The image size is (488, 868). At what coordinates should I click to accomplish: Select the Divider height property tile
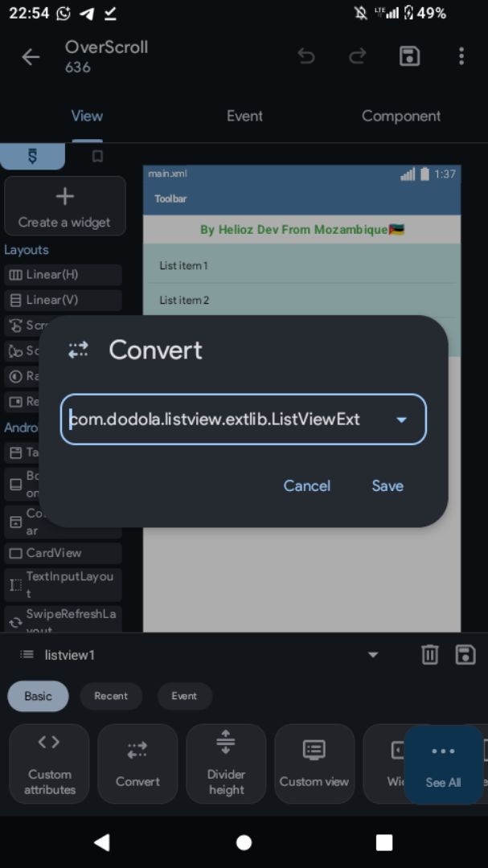click(x=226, y=764)
